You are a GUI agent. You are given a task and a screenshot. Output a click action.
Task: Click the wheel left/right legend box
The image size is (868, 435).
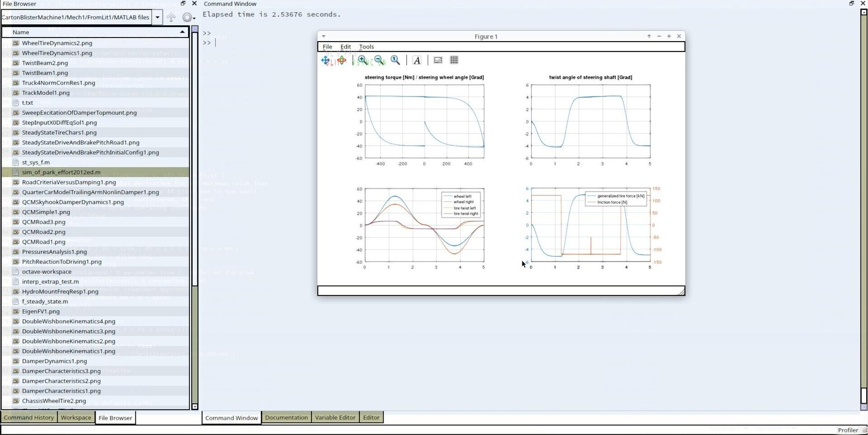click(461, 205)
